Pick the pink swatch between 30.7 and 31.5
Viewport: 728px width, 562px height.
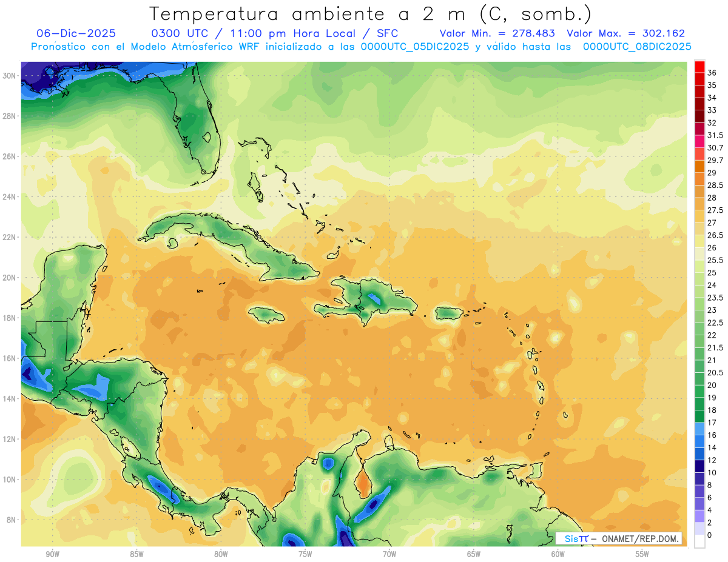point(699,142)
